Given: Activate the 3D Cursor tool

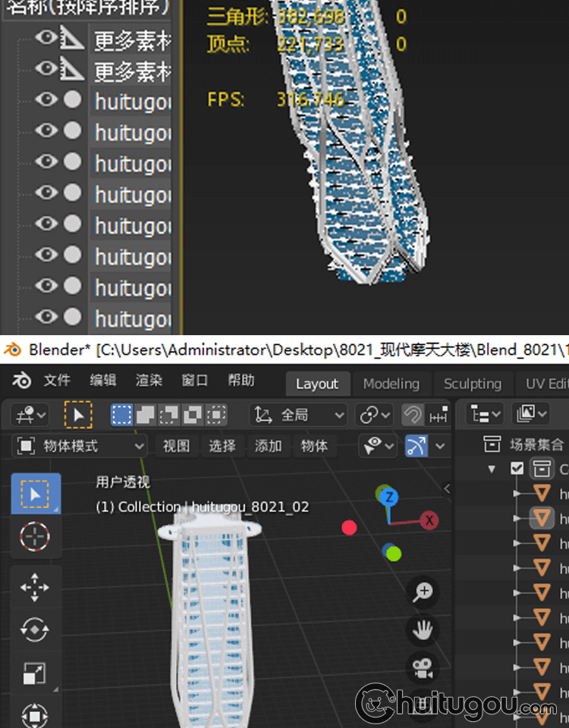Looking at the screenshot, I should click(35, 536).
